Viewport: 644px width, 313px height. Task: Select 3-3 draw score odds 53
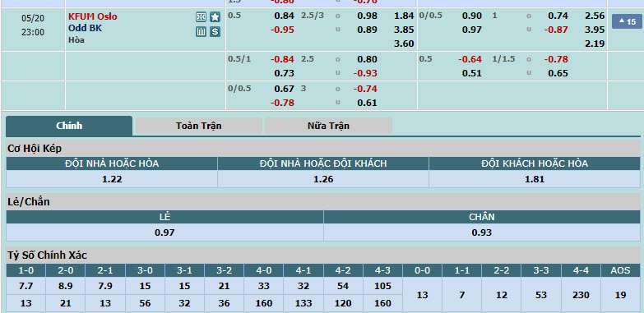tap(541, 295)
